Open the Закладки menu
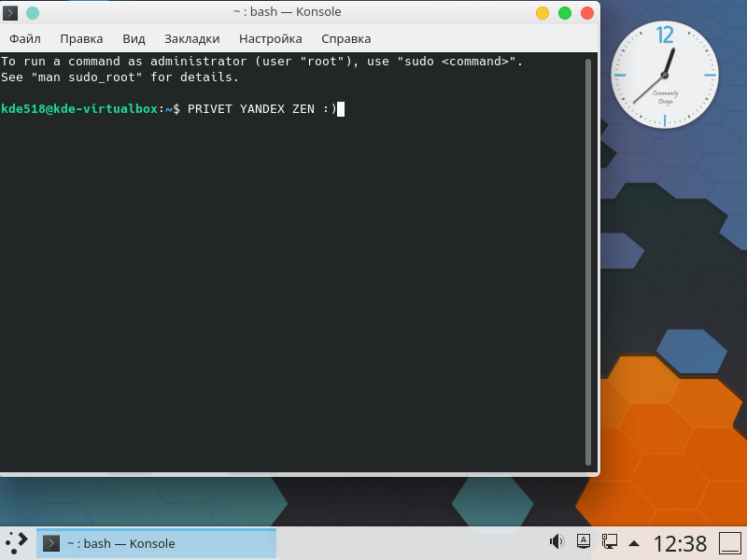 coord(192,38)
